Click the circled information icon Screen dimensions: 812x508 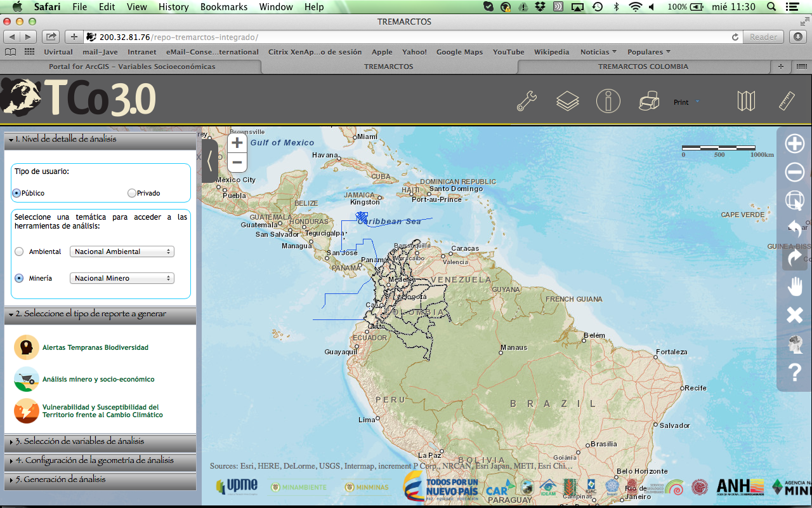[x=608, y=102]
